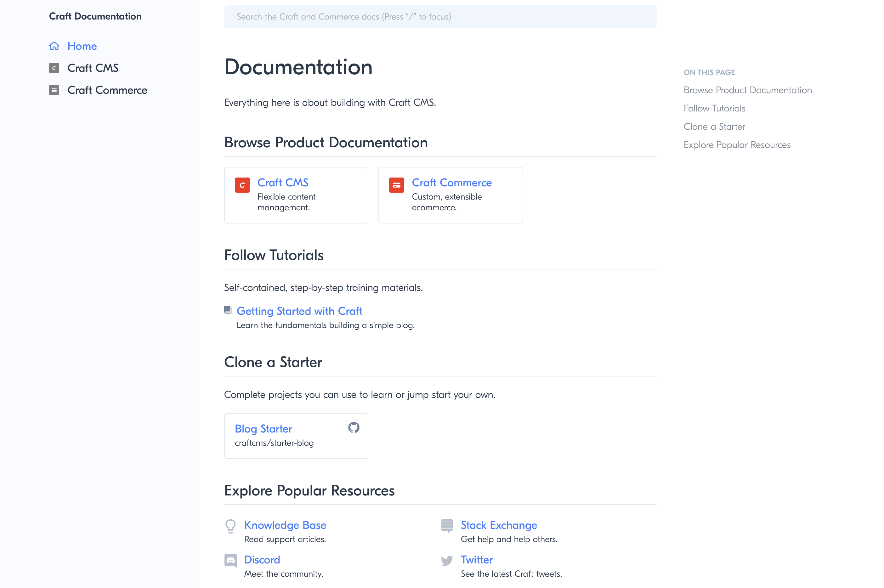The width and height of the screenshot is (884, 588).
Task: Jump to Explore Popular Resources in page outline
Action: 737,145
